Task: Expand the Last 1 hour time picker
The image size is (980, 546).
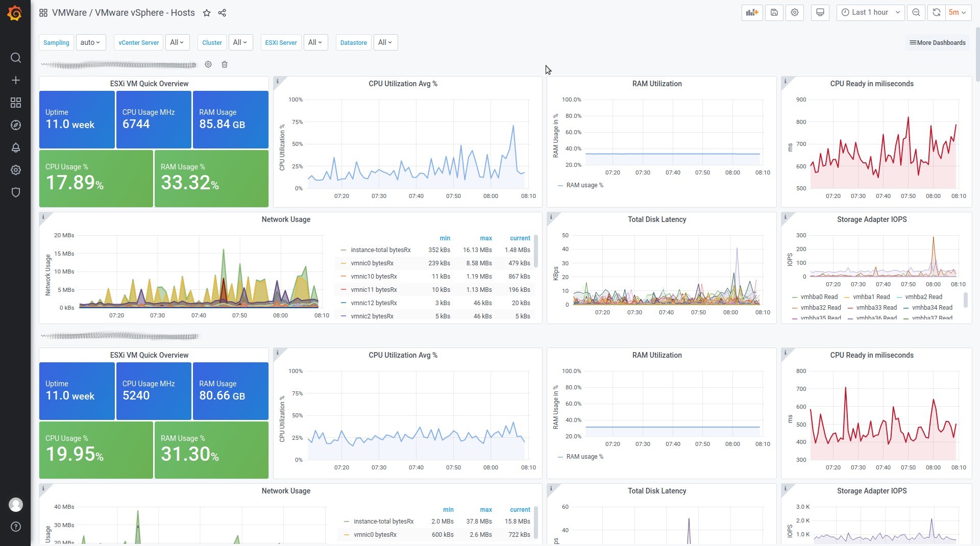Action: click(x=870, y=13)
